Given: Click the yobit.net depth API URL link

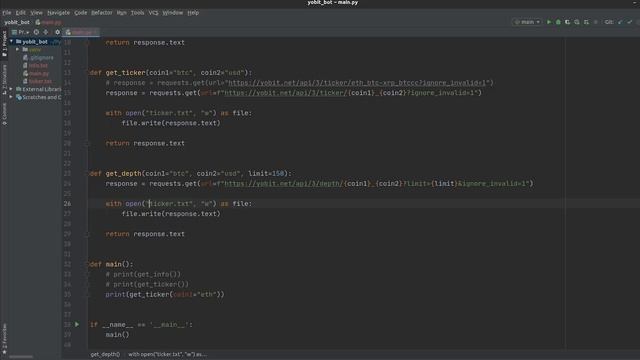Looking at the screenshot, I should (x=284, y=184).
